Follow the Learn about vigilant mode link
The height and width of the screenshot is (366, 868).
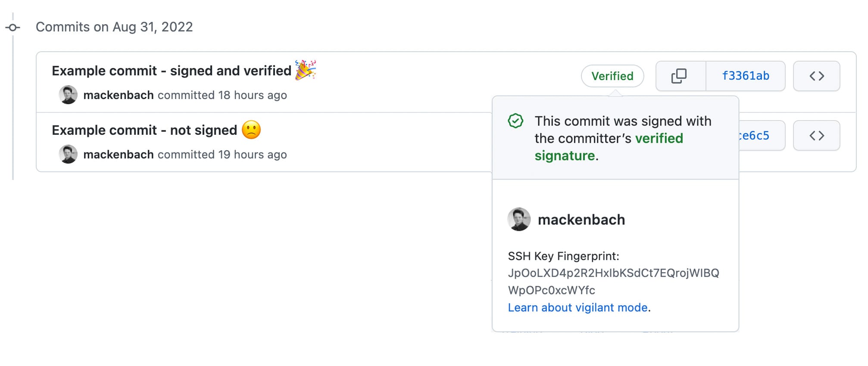pos(578,307)
